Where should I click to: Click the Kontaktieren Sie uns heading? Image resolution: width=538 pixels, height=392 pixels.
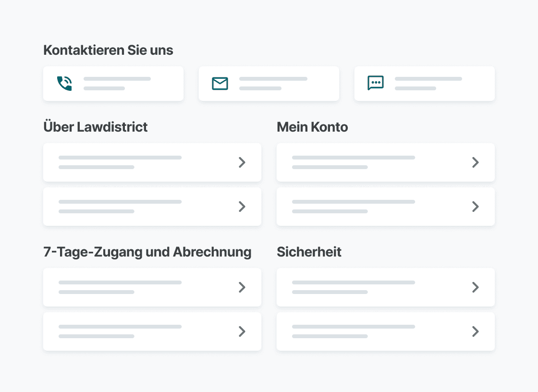coord(108,50)
